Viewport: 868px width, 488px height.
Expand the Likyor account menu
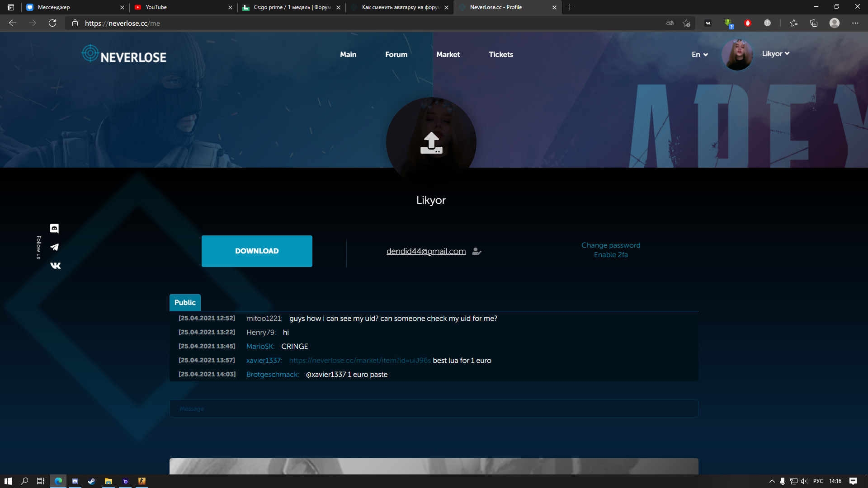click(775, 54)
